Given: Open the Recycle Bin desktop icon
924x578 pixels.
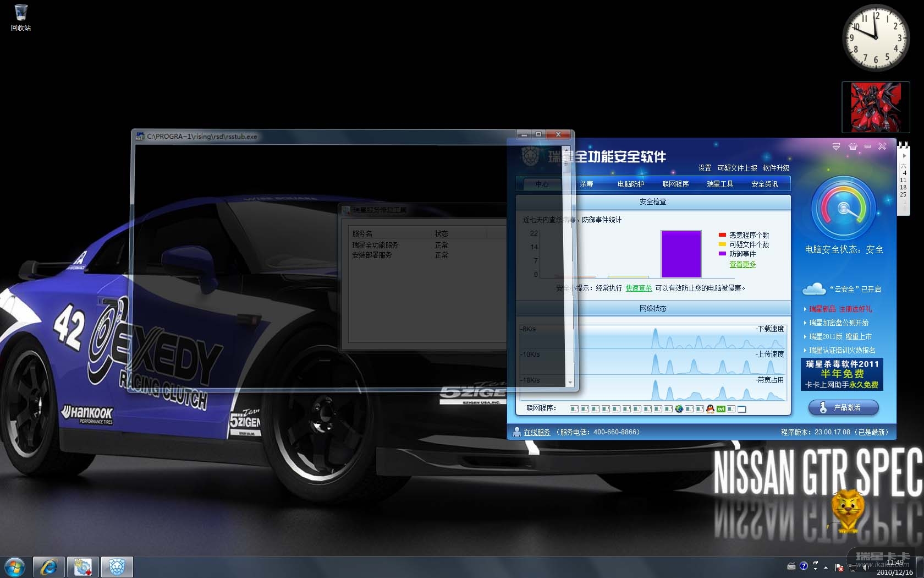Looking at the screenshot, I should [20, 17].
